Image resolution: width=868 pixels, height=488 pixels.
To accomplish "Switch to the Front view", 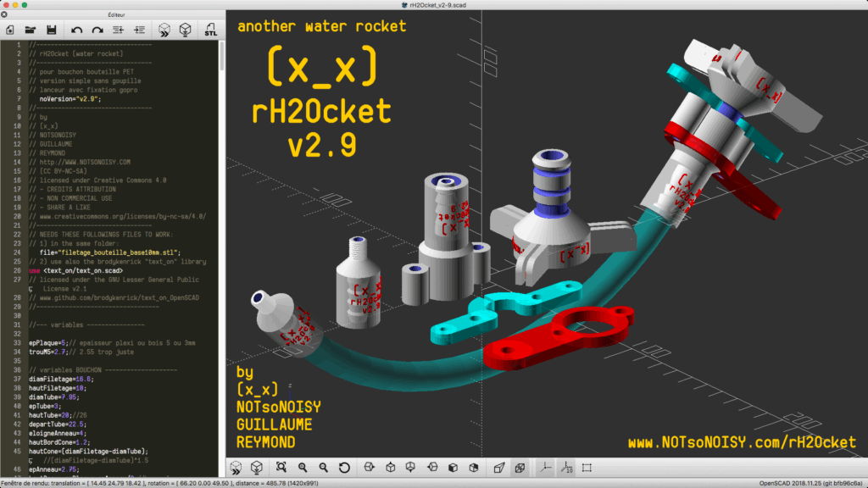I will [x=453, y=468].
